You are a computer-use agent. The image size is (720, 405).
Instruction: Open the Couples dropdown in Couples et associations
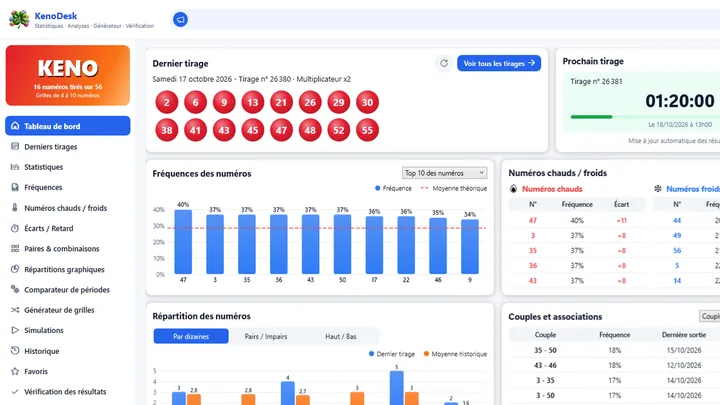coord(709,316)
